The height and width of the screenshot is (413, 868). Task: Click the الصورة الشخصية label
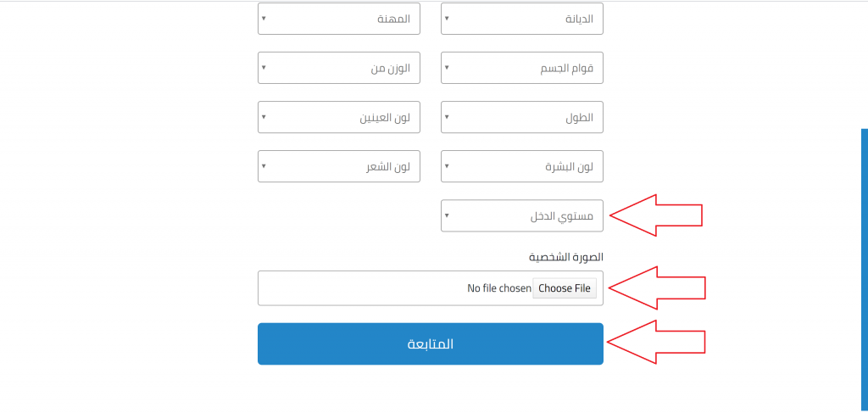coord(566,257)
